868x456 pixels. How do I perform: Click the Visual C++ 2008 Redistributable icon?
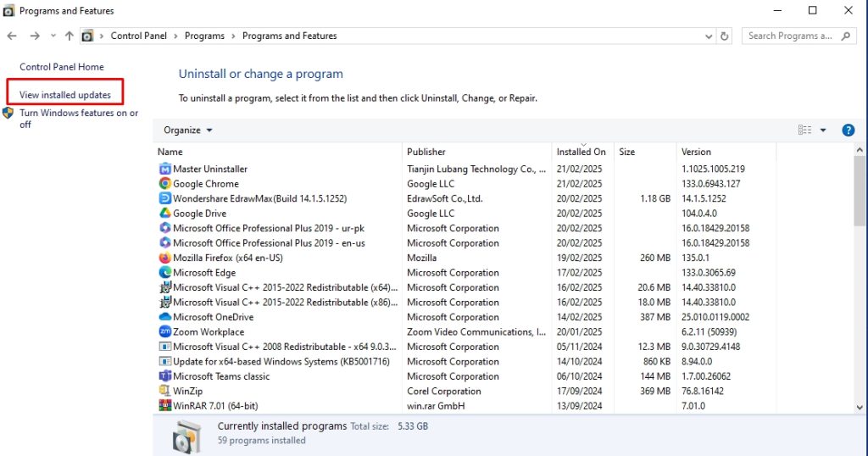165,347
